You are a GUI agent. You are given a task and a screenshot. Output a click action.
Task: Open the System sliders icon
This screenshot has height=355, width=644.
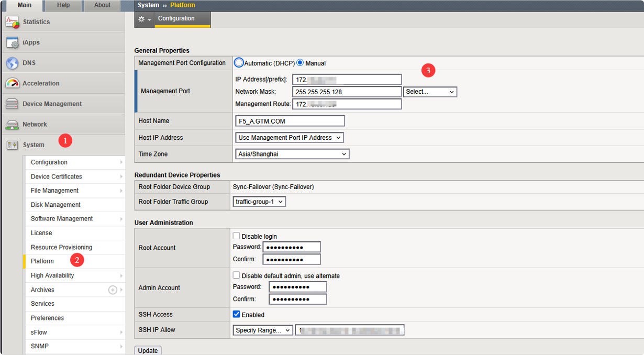[x=12, y=145]
